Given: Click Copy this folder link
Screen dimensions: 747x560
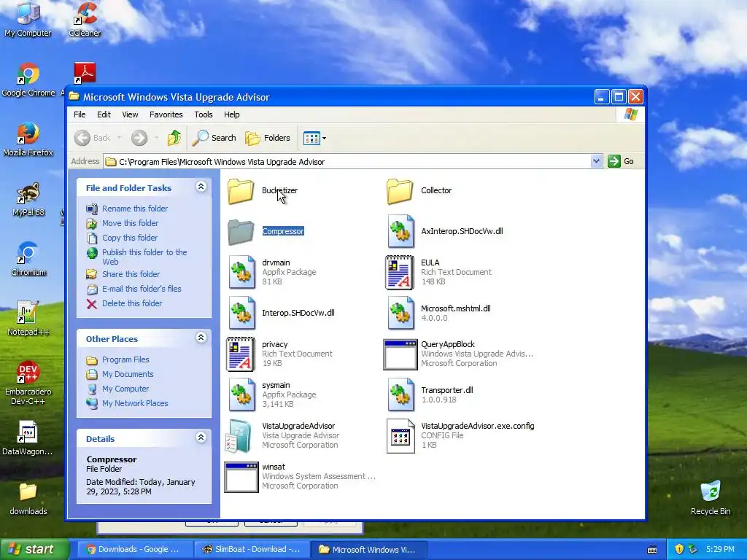Looking at the screenshot, I should [130, 238].
